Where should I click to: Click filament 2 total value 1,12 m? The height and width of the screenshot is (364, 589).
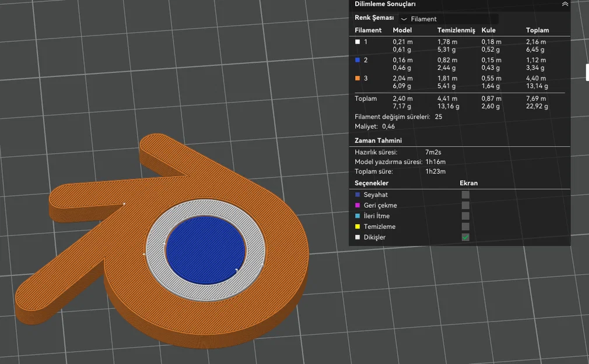click(x=536, y=60)
